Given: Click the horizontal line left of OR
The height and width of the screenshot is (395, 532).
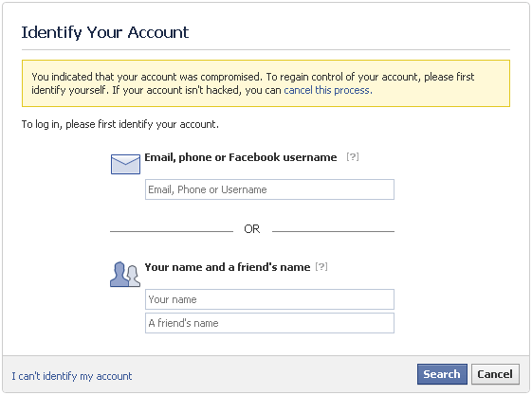Looking at the screenshot, I should pyautogui.click(x=172, y=231).
